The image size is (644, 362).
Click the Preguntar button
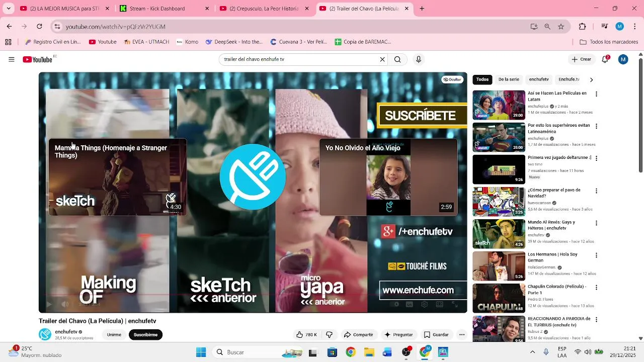[x=399, y=335]
